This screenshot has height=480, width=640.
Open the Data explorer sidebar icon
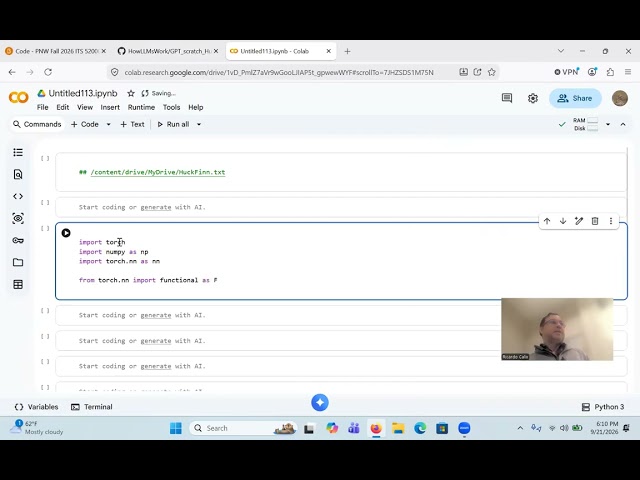(18, 218)
